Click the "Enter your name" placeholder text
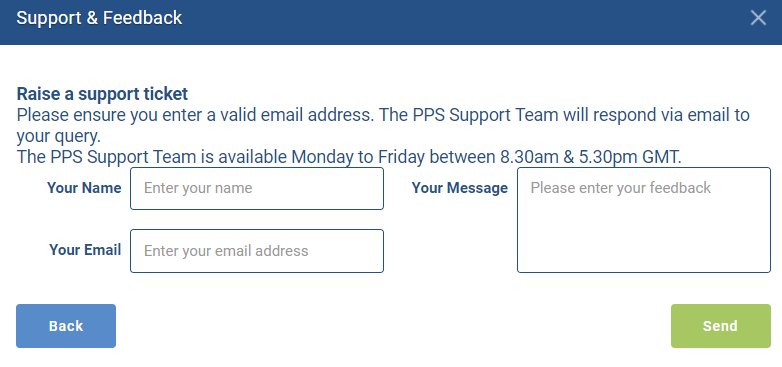 click(x=198, y=188)
